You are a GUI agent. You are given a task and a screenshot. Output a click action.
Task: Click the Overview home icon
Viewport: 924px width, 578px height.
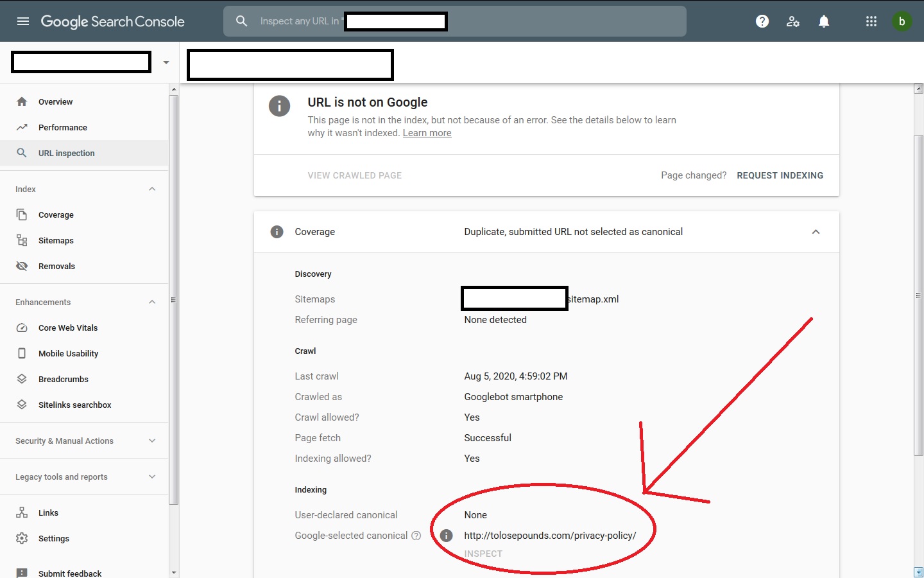pos(22,101)
